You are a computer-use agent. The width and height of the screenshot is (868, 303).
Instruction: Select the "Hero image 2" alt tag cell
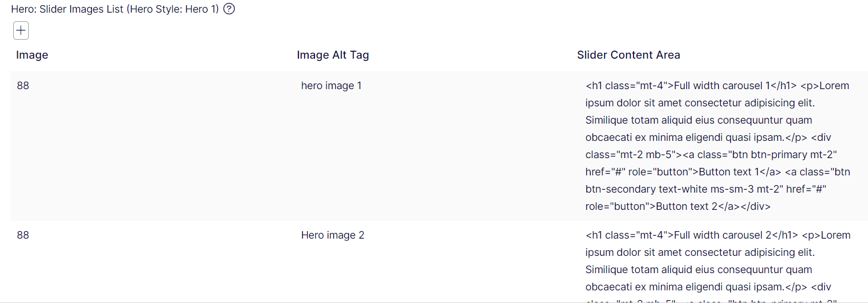[332, 235]
